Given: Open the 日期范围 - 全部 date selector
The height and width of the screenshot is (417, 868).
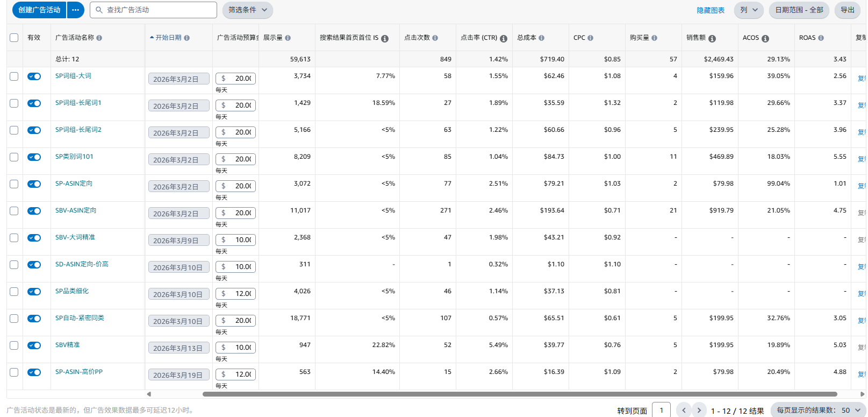Looking at the screenshot, I should [799, 10].
